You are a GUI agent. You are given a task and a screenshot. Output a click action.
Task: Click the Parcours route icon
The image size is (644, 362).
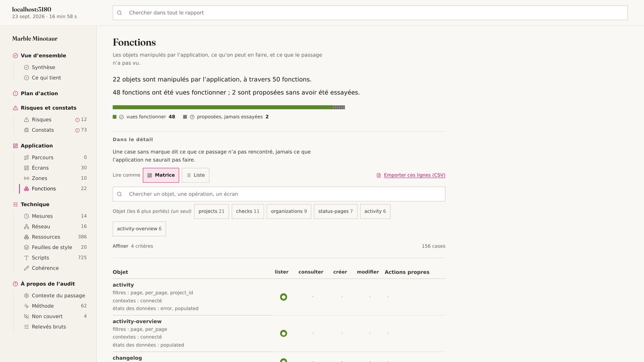(x=26, y=158)
